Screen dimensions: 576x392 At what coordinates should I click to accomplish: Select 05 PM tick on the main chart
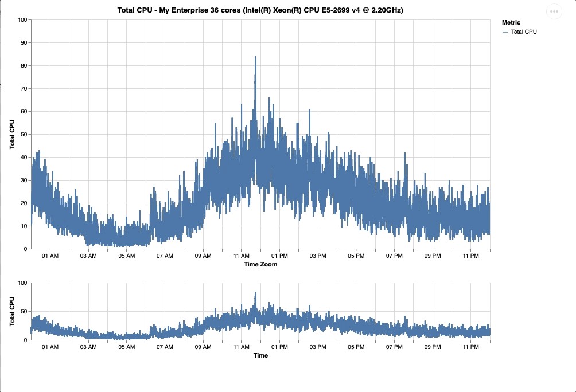[356, 256]
